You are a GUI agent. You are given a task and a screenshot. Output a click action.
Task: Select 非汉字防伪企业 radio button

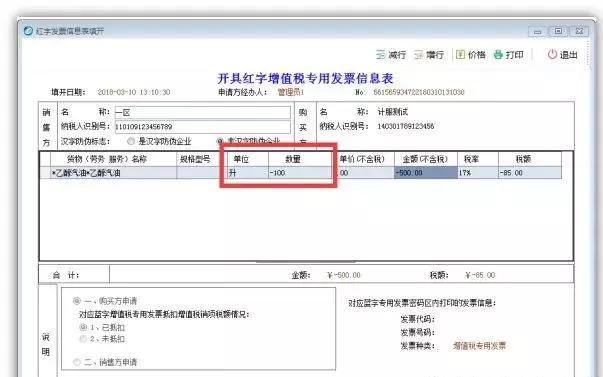point(221,141)
